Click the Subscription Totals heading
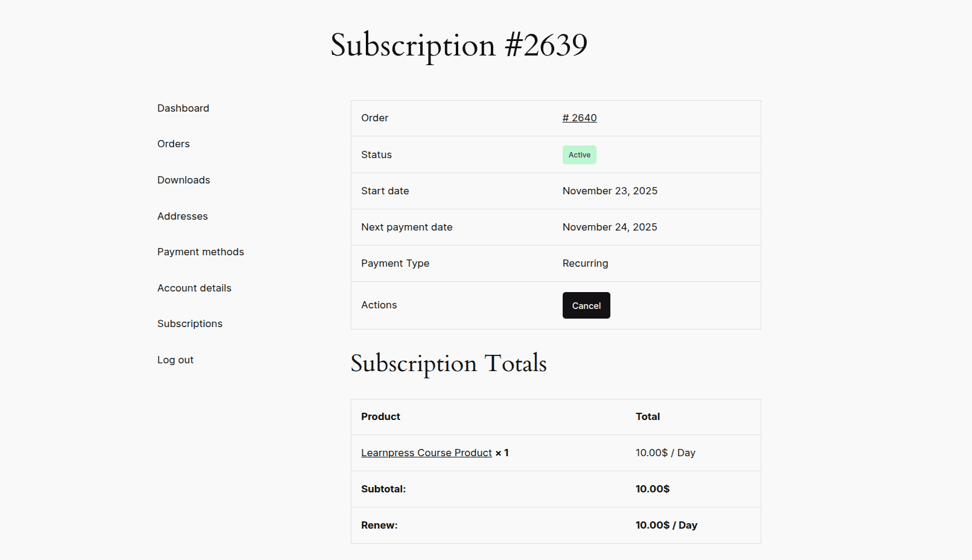 point(449,363)
